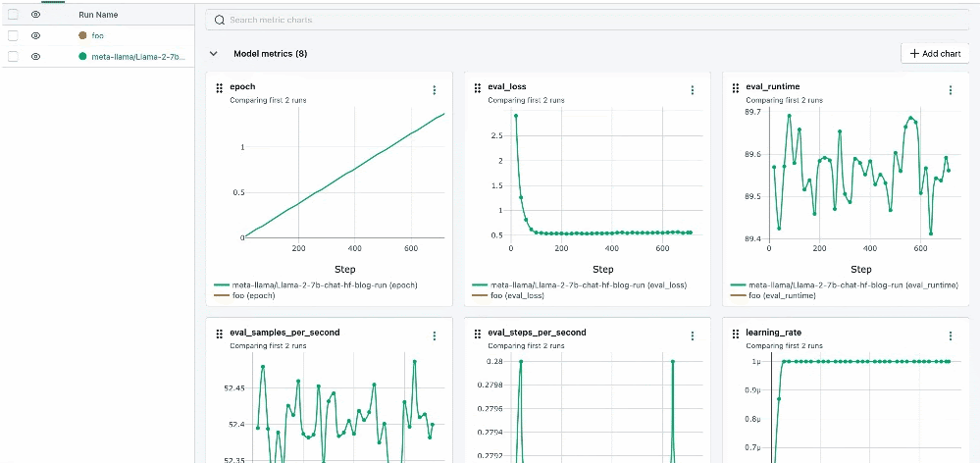The height and width of the screenshot is (463, 980).
Task: Toggle visibility of the foo run
Action: 36,35
